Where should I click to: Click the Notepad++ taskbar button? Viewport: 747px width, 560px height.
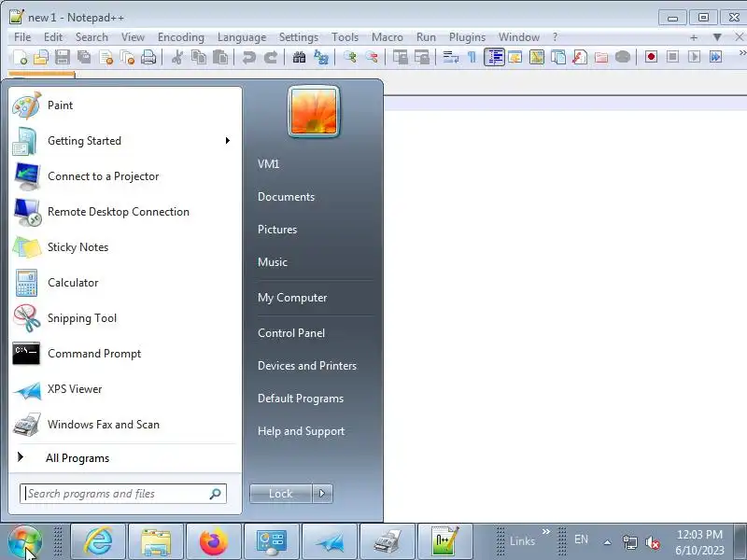tap(444, 542)
